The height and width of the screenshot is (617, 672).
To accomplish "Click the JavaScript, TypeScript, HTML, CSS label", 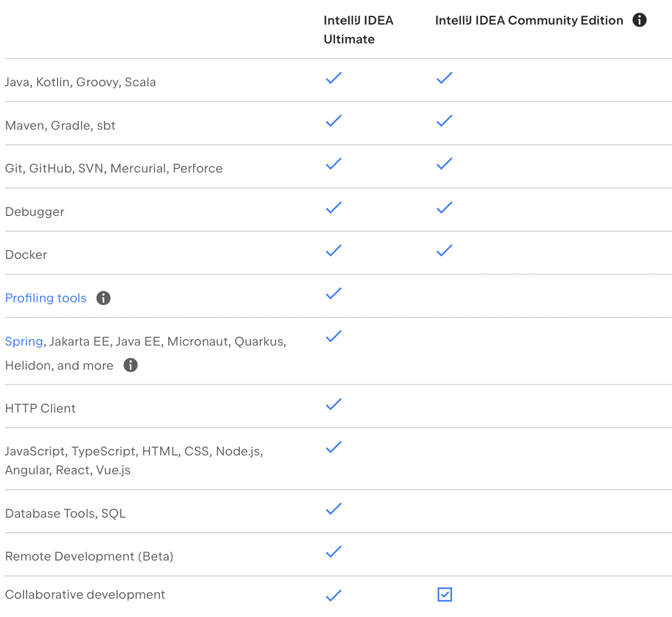I will (x=134, y=461).
